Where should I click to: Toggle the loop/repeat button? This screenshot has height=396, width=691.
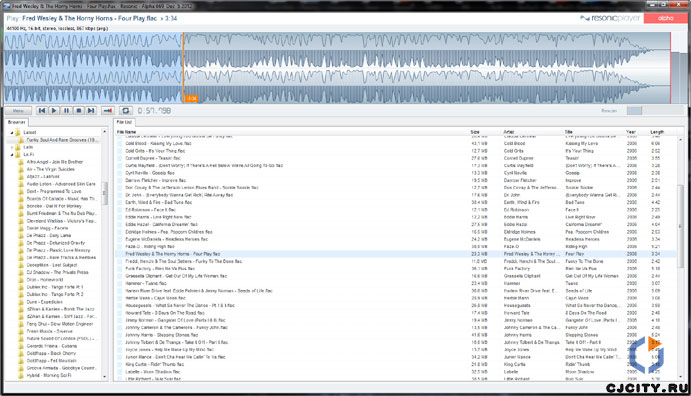126,111
